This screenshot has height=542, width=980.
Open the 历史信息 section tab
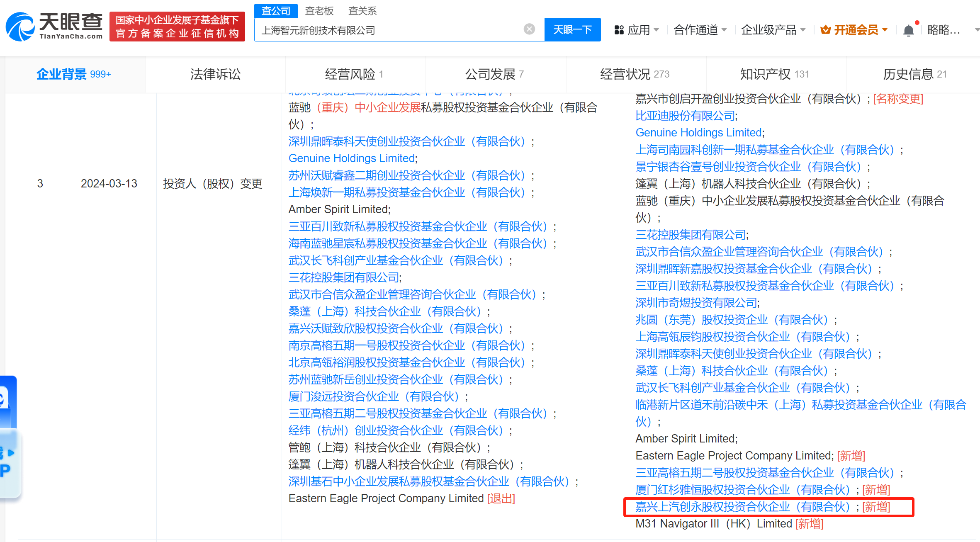[x=914, y=74]
